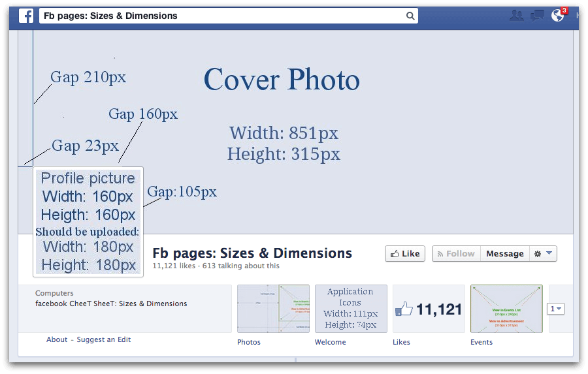Viewport: 588px width, 374px height.
Task: Open the Likes tab label
Action: [401, 342]
